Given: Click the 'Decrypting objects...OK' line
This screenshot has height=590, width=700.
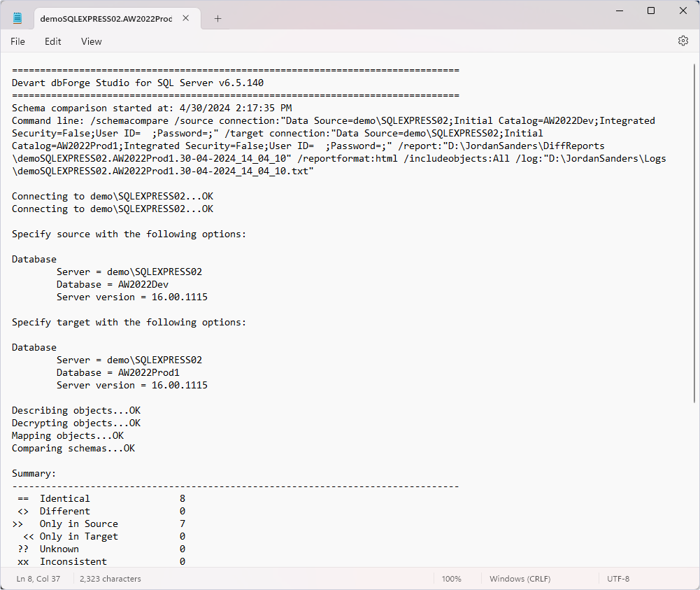Looking at the screenshot, I should click(x=76, y=423).
